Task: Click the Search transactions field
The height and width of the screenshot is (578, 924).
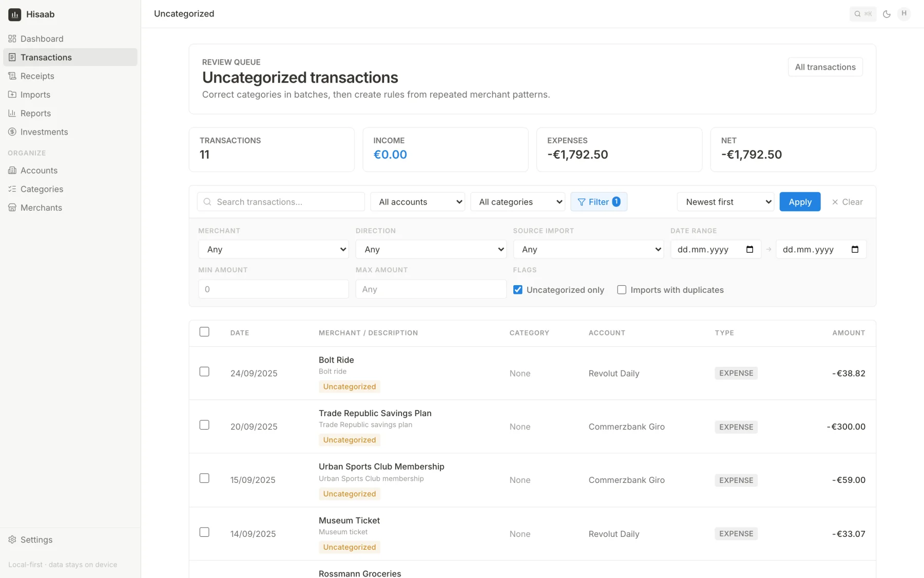Action: (x=281, y=202)
